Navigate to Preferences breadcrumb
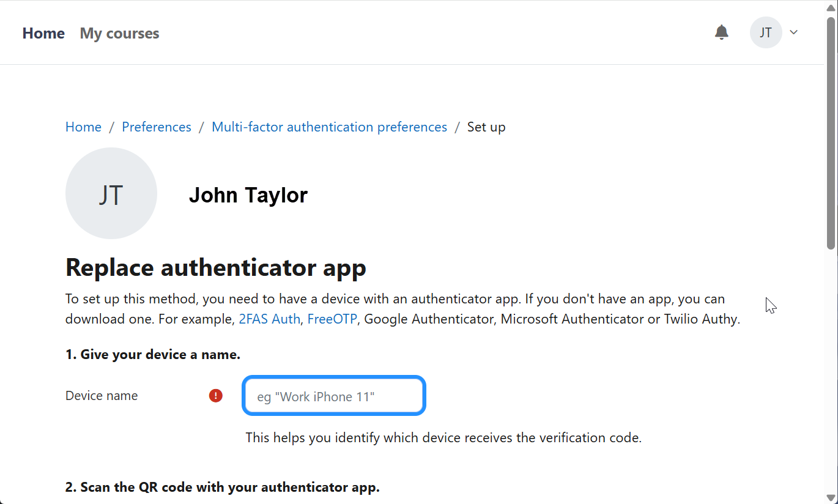This screenshot has height=504, width=838. [x=157, y=127]
